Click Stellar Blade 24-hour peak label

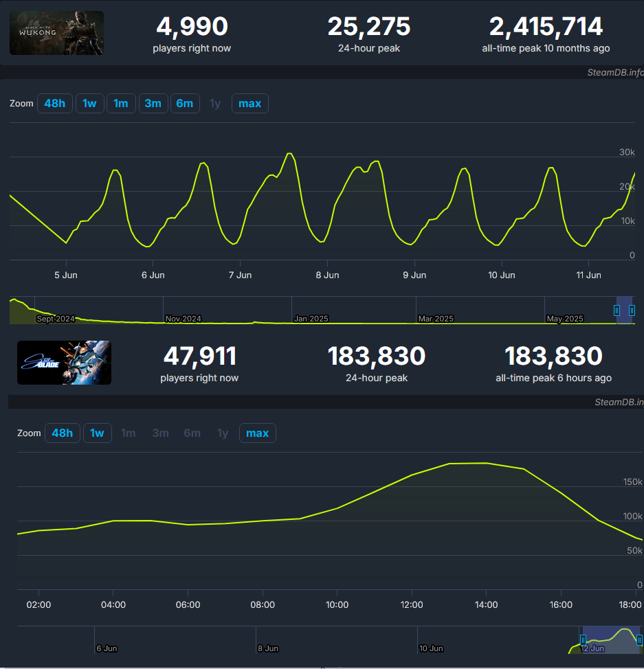click(x=377, y=378)
